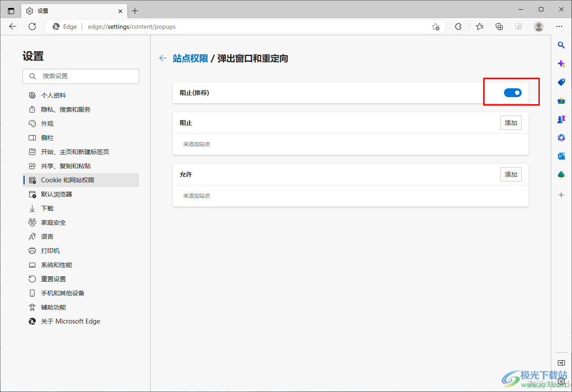Screen dimensions: 572x392
Task: Click 添加 button in the 阻止 section
Action: [x=511, y=123]
